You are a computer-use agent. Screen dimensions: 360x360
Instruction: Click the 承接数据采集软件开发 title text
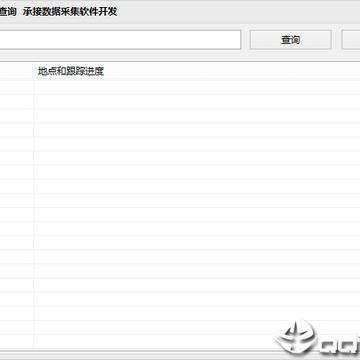pos(70,12)
